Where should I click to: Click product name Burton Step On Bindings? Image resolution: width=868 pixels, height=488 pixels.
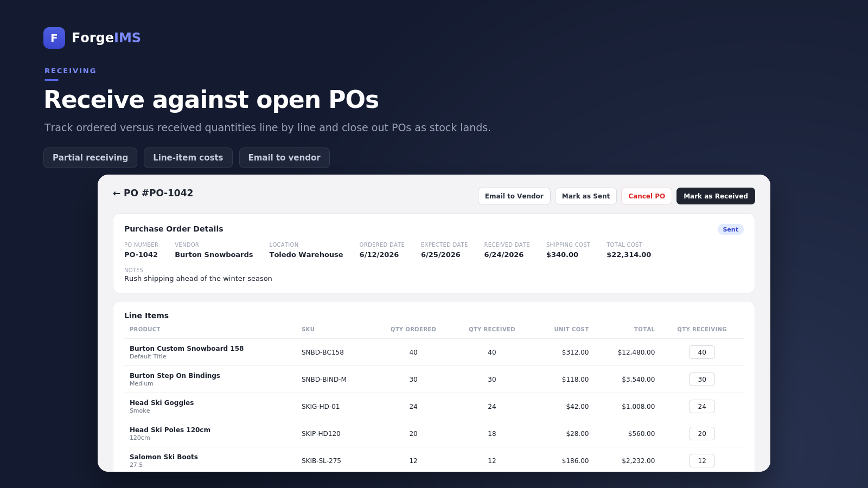(x=175, y=376)
